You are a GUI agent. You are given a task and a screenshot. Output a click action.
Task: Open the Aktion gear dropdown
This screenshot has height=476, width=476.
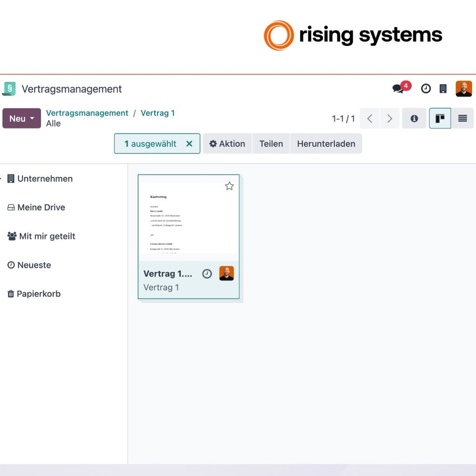tap(227, 144)
